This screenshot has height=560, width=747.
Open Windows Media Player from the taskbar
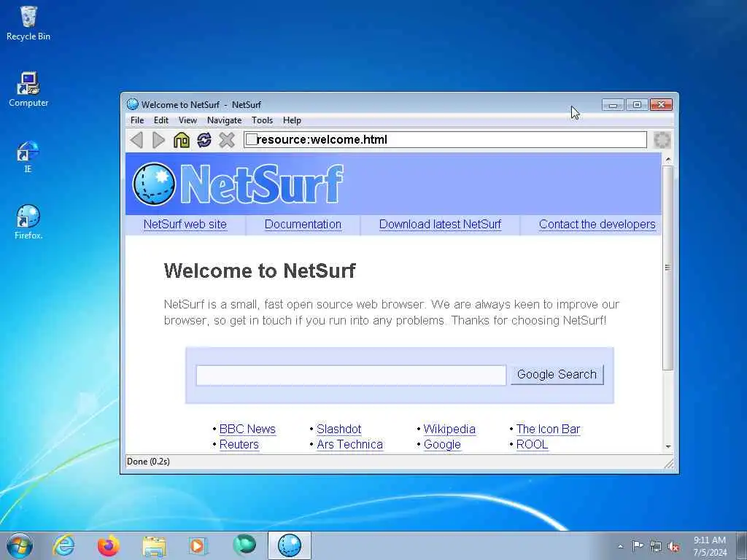[197, 545]
